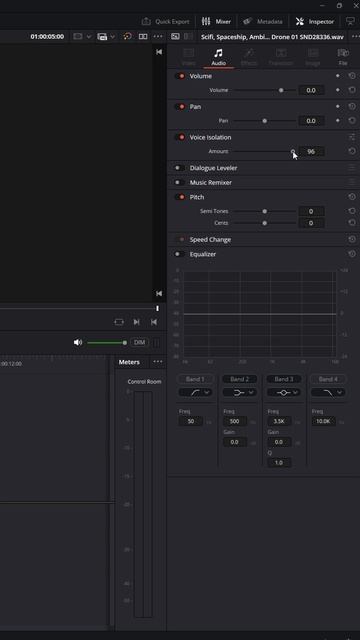
Task: Mute the viewer speaker icon
Action: pyautogui.click(x=78, y=342)
